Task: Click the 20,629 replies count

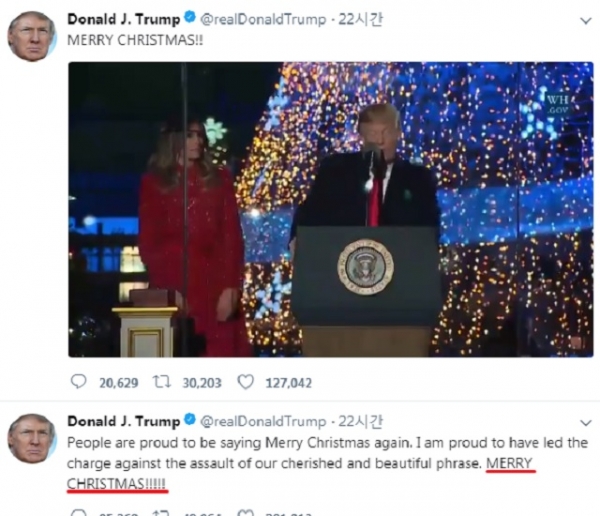Action: coord(119,383)
